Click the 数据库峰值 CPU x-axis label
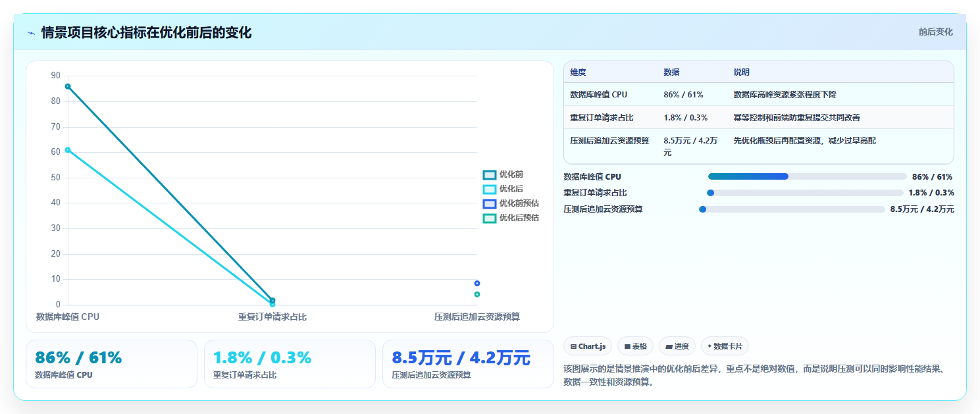Image resolution: width=980 pixels, height=414 pixels. coord(68,317)
